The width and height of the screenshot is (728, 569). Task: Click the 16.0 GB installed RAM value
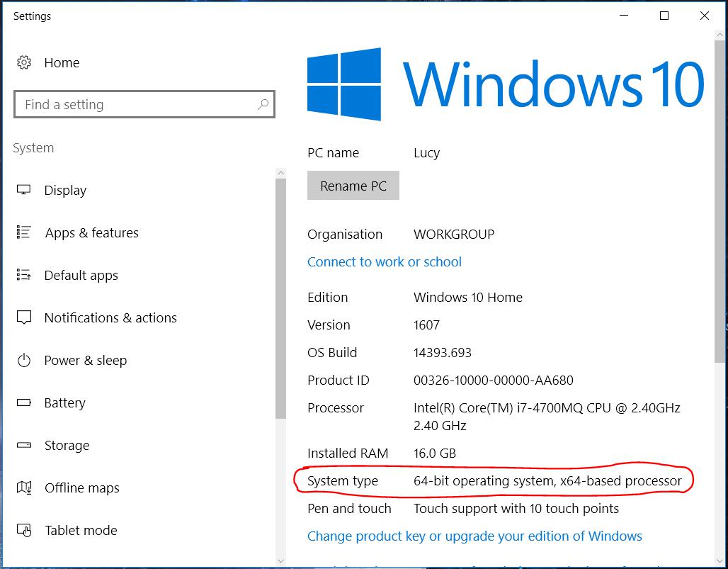click(435, 453)
